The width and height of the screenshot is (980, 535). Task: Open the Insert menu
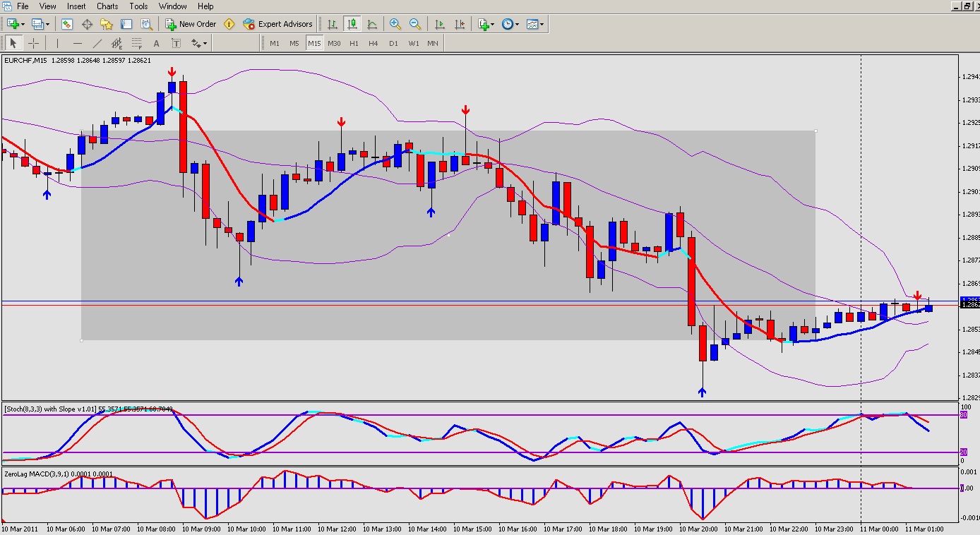[76, 6]
